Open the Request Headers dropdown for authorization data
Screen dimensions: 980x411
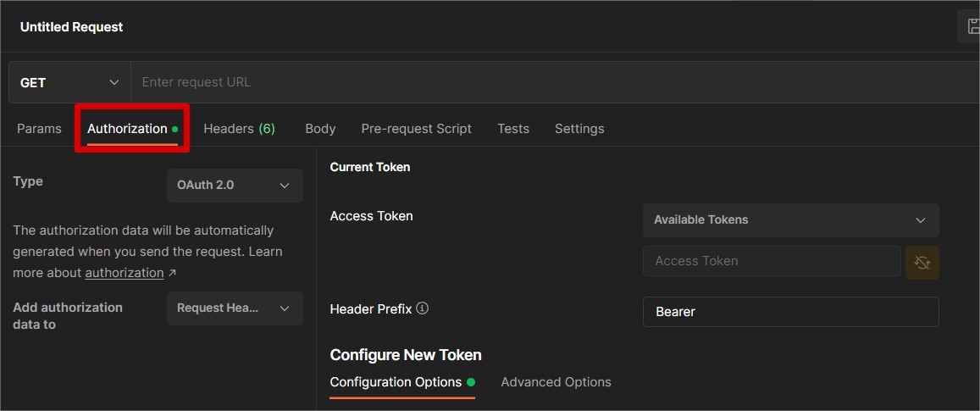235,308
